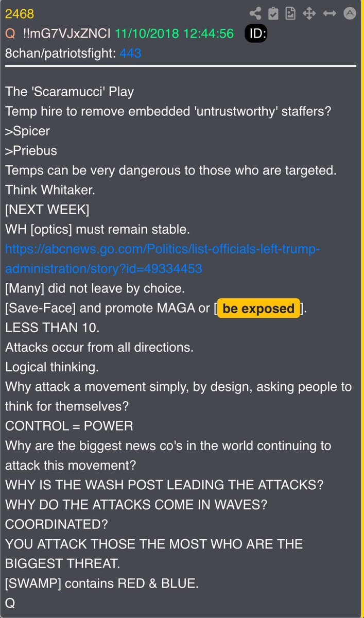Open the image file icon
The image size is (364, 618).
click(x=291, y=14)
